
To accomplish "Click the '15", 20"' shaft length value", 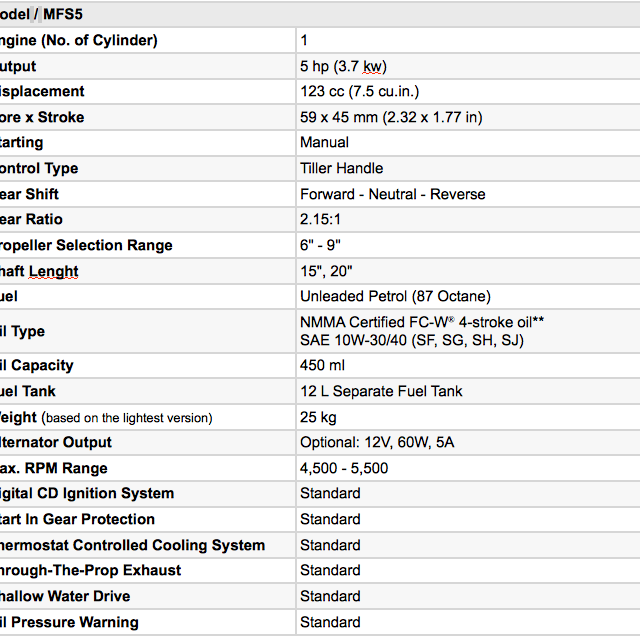I will tap(326, 271).
